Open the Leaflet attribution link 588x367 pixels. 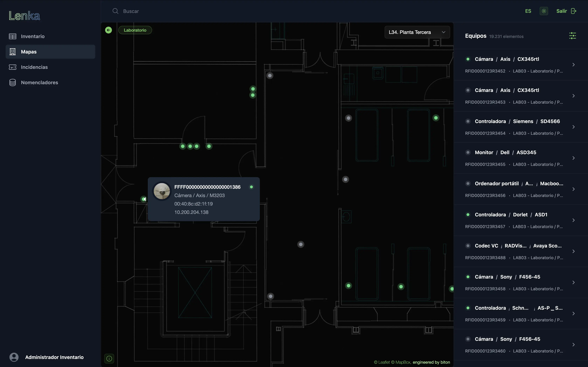pyautogui.click(x=383, y=362)
